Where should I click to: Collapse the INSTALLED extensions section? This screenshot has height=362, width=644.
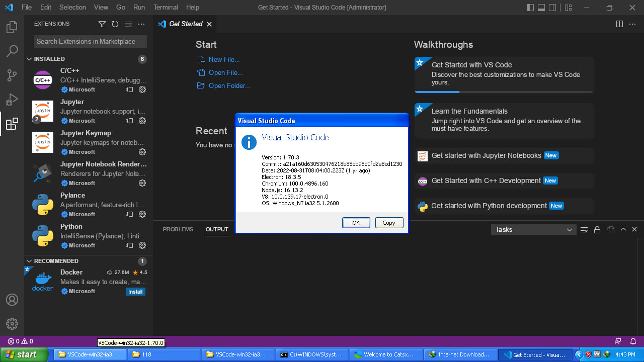(89, 59)
